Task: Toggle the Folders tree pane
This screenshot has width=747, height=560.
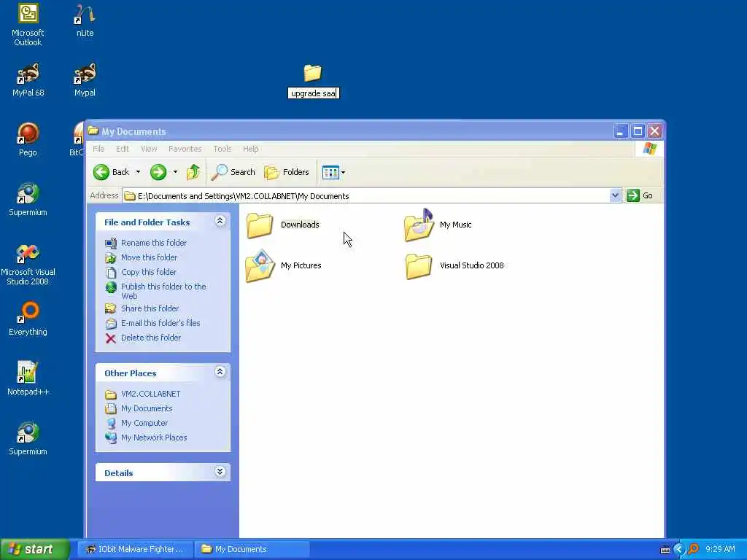Action: pyautogui.click(x=287, y=172)
